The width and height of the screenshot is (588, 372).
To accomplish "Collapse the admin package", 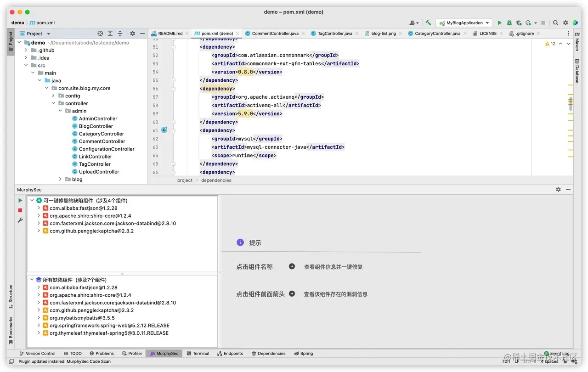I will click(60, 111).
